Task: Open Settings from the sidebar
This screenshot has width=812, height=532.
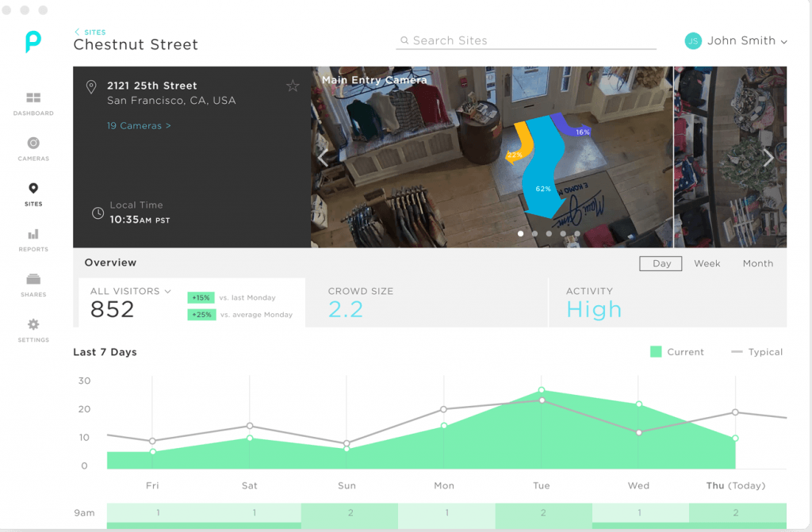Action: (x=33, y=329)
